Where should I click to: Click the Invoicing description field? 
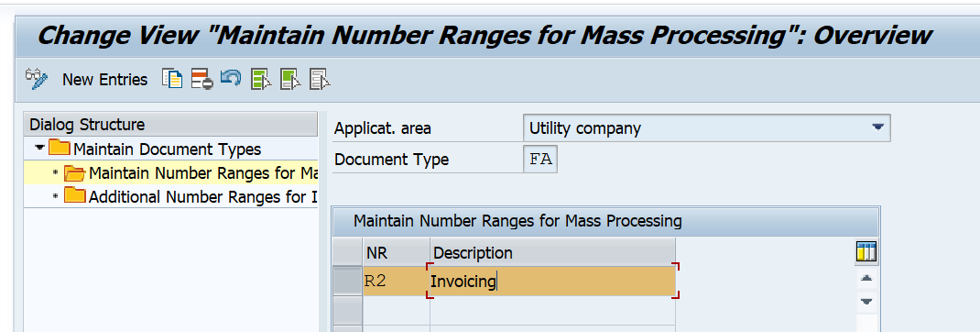(552, 282)
